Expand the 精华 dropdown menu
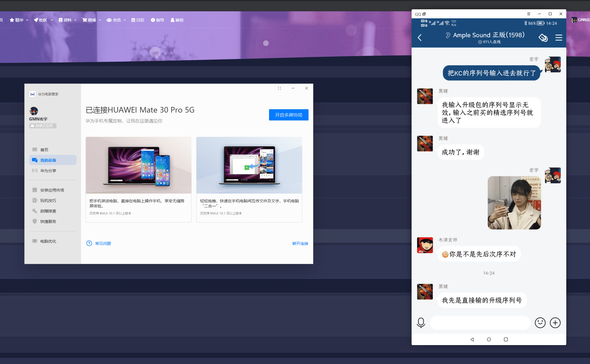 pos(19,20)
